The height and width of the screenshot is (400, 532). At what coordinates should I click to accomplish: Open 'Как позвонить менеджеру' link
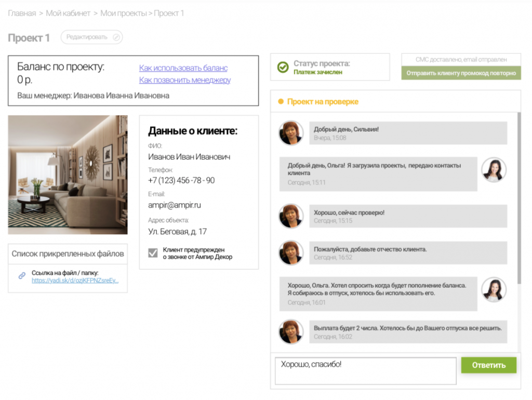coord(185,80)
